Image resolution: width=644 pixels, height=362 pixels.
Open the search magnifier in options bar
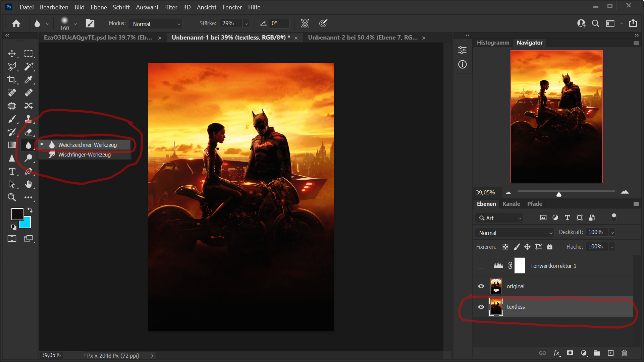595,23
